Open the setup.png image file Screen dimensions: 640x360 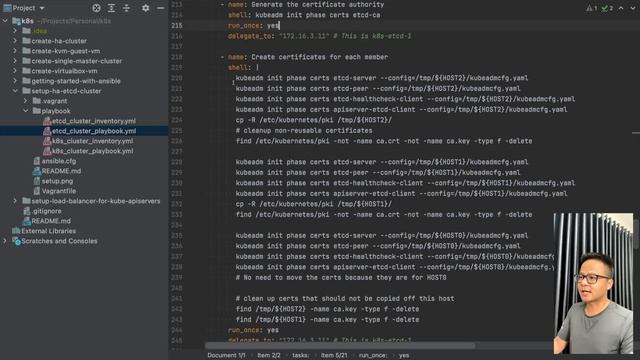(x=57, y=181)
